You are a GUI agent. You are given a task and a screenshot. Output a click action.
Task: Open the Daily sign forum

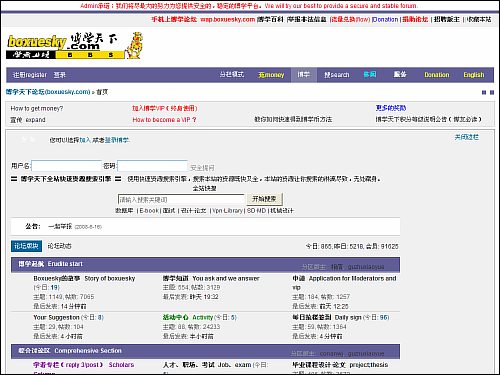click(x=327, y=317)
